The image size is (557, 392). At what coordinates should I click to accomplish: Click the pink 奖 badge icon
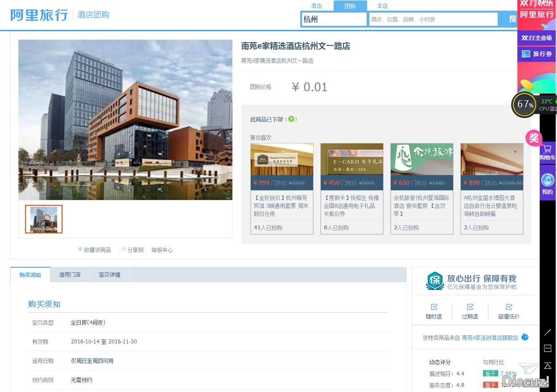pos(534,138)
